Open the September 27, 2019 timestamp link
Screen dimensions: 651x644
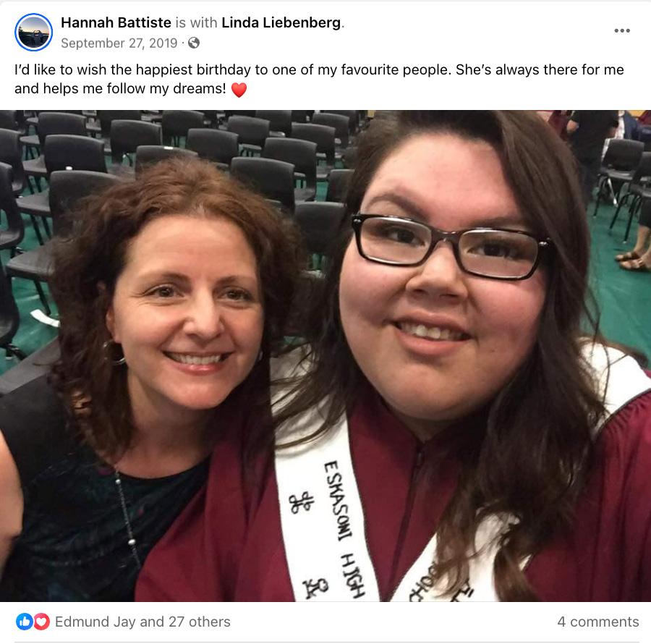119,43
